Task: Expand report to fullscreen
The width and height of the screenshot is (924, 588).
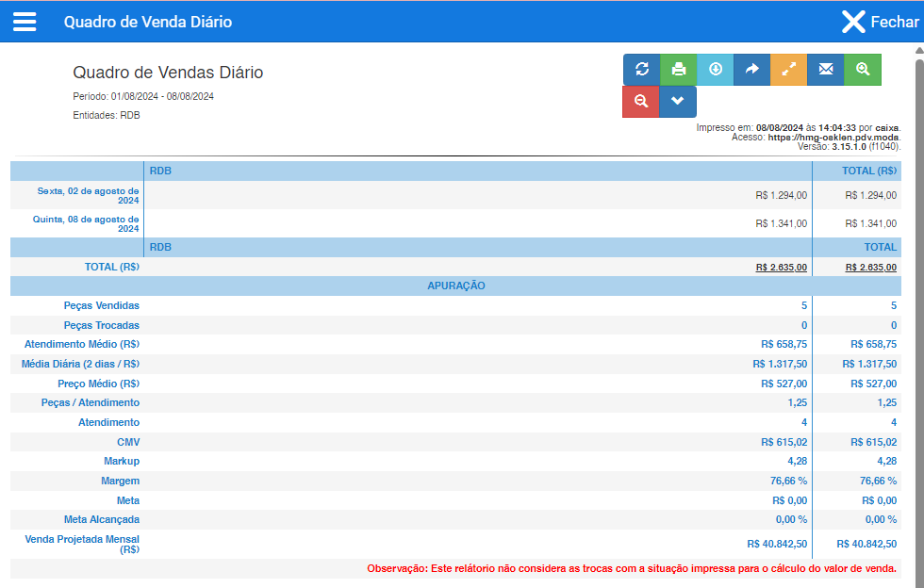Action: coord(788,70)
